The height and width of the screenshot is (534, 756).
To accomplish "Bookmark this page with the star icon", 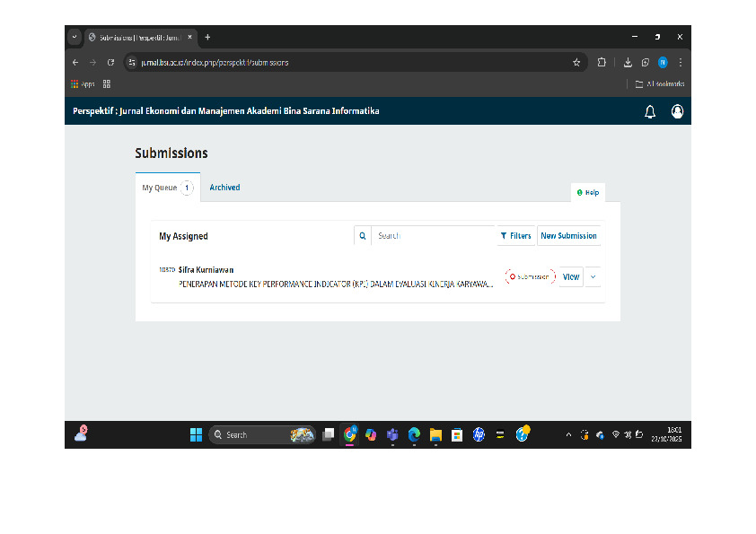I will click(x=576, y=63).
